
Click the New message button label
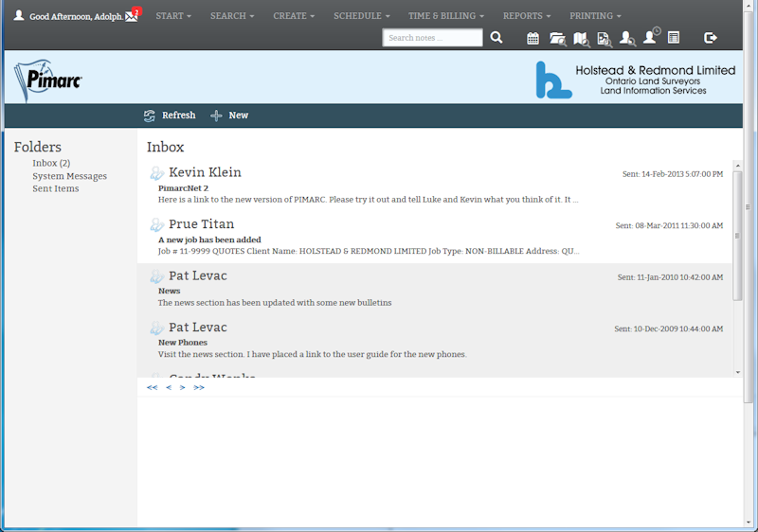239,115
